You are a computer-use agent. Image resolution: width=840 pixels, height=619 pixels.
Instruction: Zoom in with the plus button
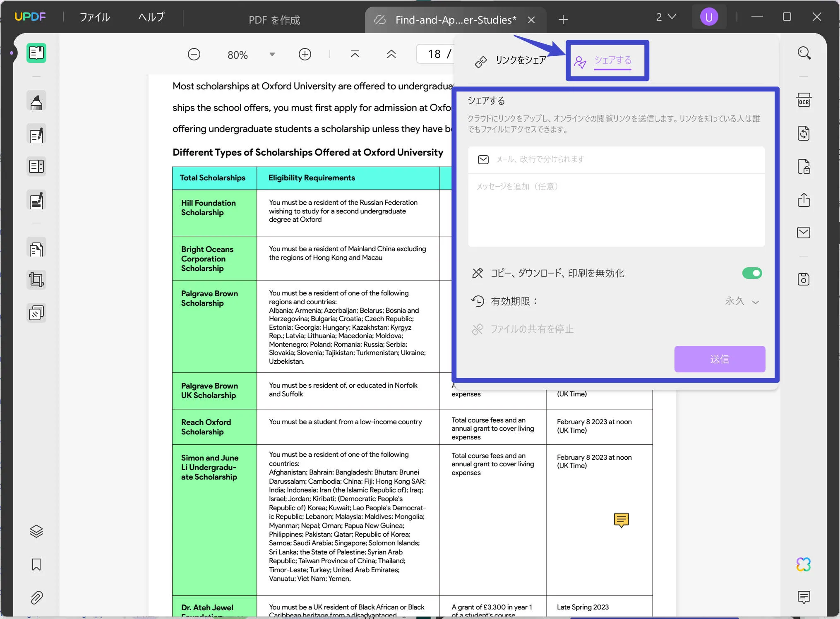(305, 54)
